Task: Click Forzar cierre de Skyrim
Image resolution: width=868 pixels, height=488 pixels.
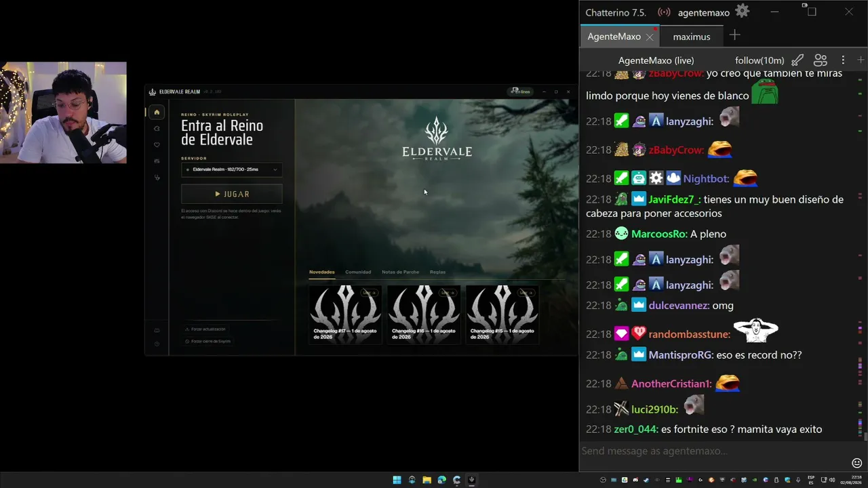Action: click(x=208, y=342)
